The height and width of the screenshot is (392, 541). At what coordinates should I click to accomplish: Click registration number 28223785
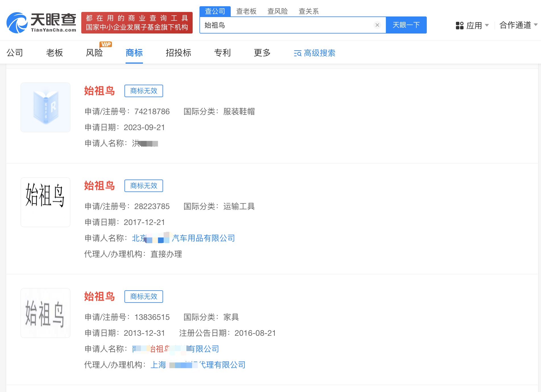152,206
